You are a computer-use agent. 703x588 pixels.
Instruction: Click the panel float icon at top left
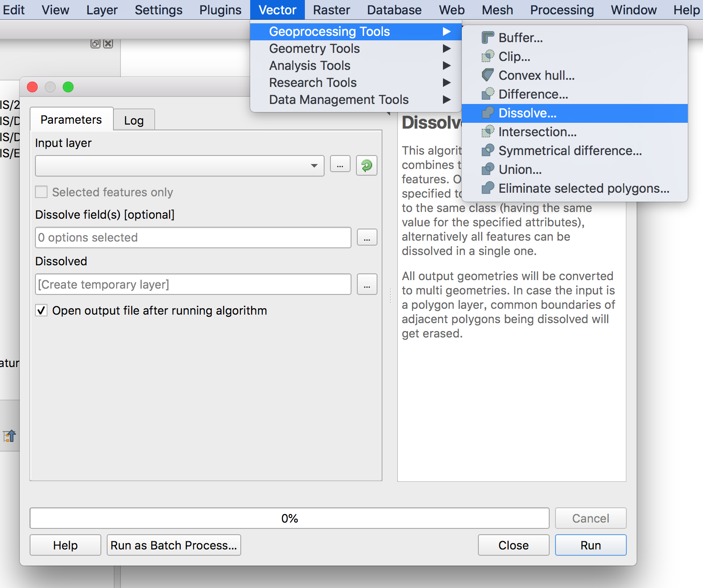click(x=95, y=43)
